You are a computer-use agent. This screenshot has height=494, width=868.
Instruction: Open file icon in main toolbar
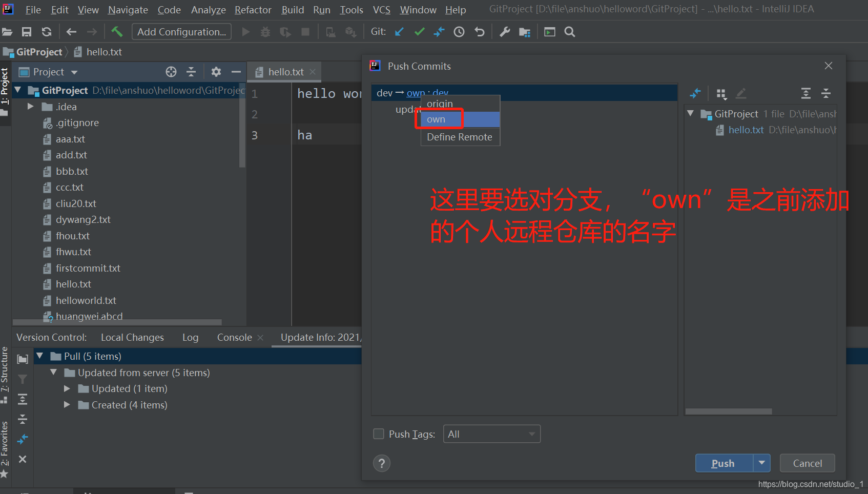click(x=7, y=32)
